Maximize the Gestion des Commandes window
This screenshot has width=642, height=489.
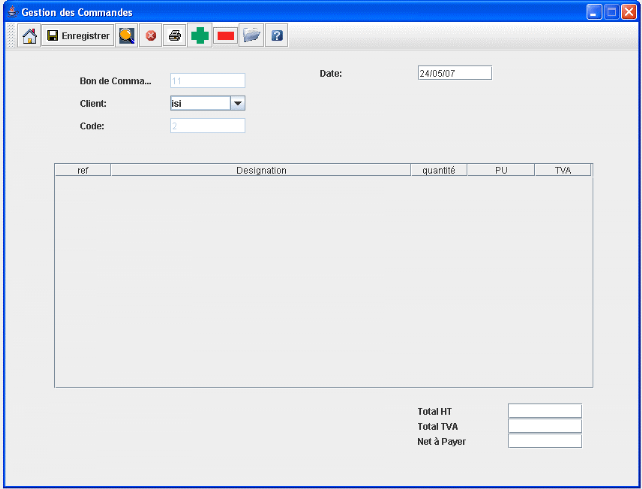point(612,12)
